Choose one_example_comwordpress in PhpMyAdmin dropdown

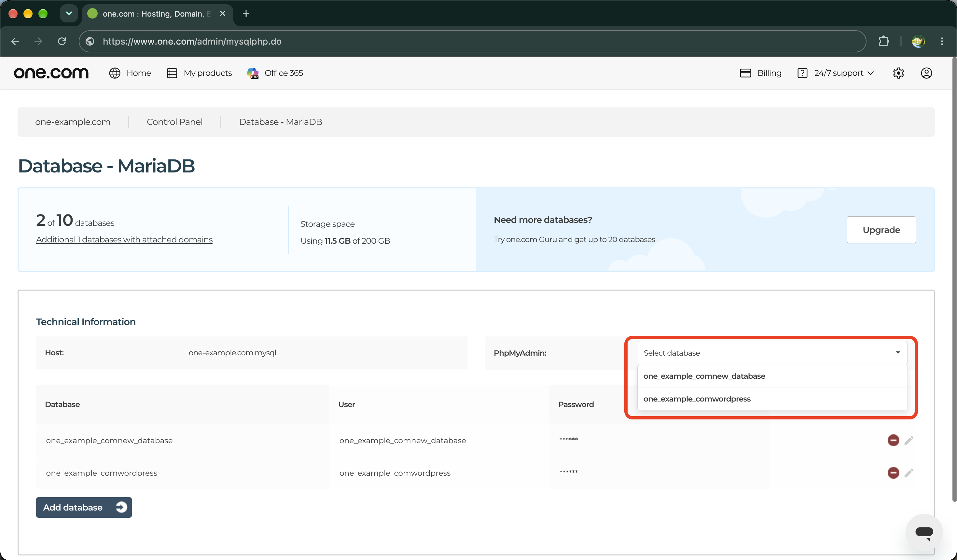pos(772,399)
